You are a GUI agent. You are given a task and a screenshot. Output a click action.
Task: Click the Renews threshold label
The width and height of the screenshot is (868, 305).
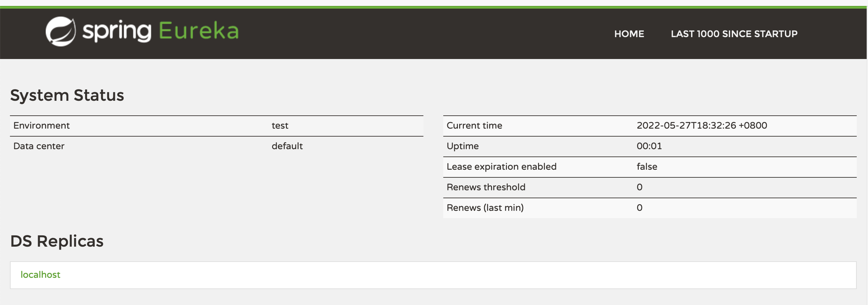tap(486, 187)
